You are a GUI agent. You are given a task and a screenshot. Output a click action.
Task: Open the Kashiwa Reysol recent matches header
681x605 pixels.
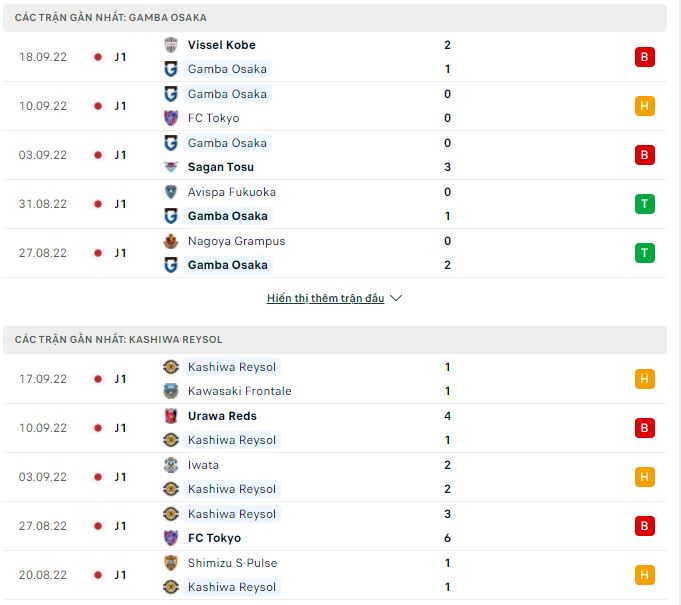click(x=118, y=340)
